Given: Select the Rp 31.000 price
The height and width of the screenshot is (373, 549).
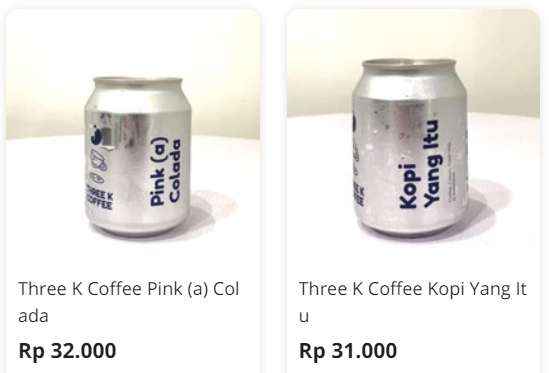Looking at the screenshot, I should 348,351.
